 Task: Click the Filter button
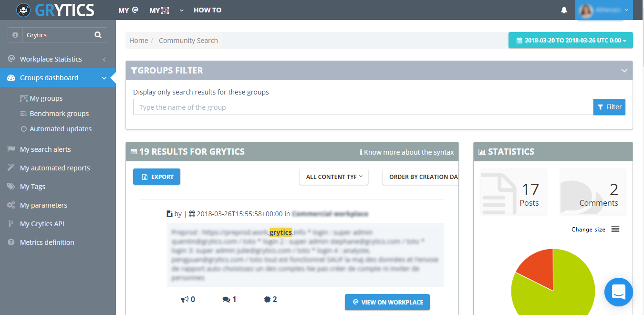click(609, 107)
